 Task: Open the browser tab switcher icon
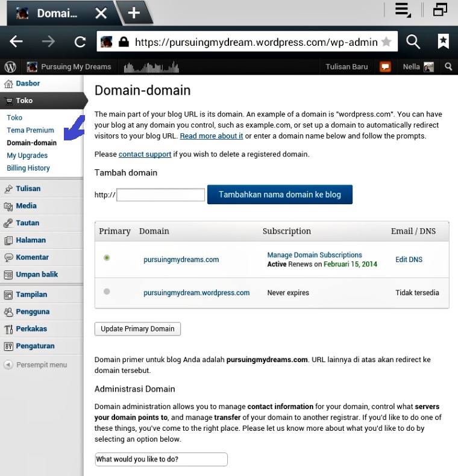pyautogui.click(x=439, y=10)
